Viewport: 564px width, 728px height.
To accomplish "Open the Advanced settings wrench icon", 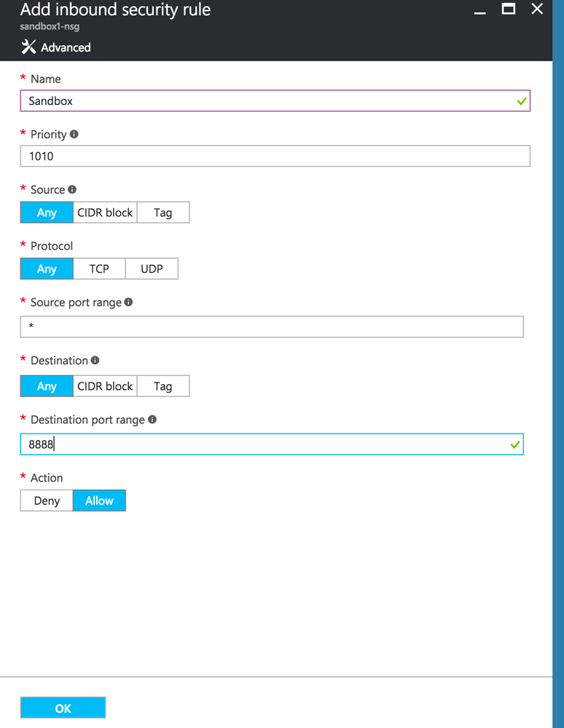I will (x=29, y=47).
